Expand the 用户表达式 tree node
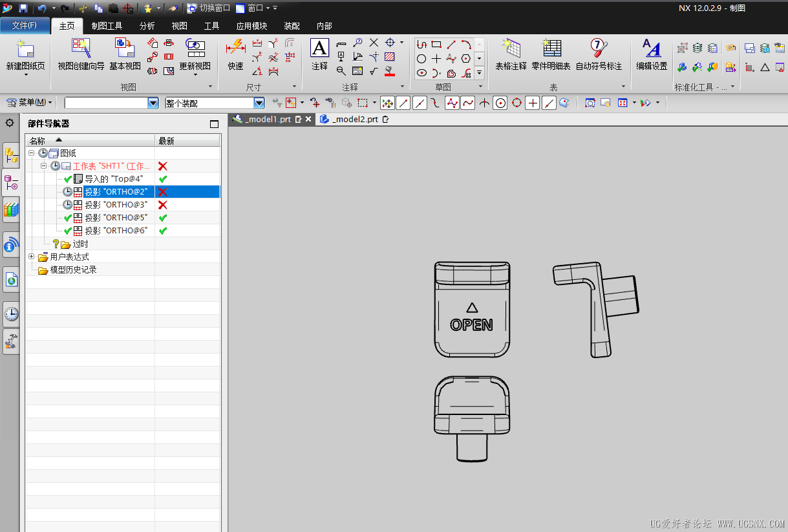This screenshot has height=532, width=788. click(32, 257)
